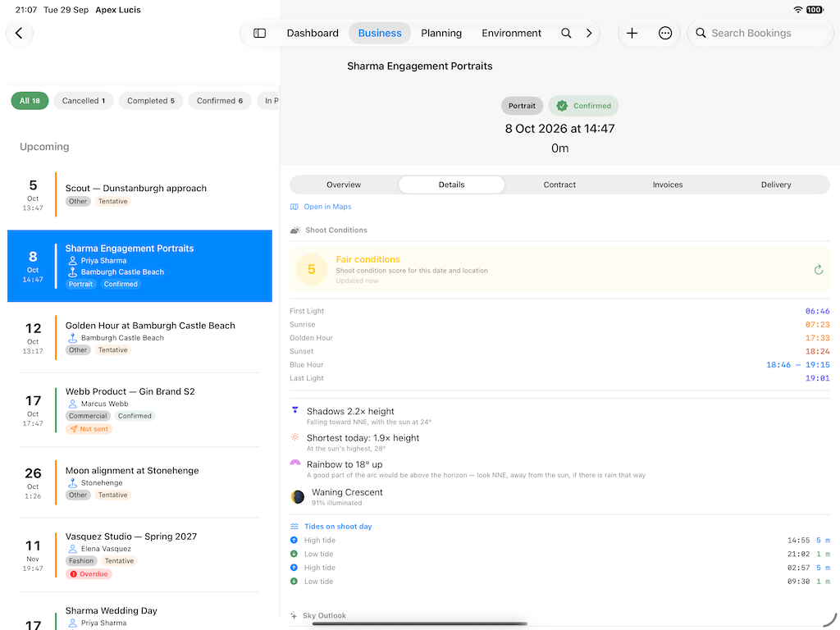The height and width of the screenshot is (630, 840).
Task: Open Webb Product — Gin Brand S2 booking
Action: coord(139,410)
